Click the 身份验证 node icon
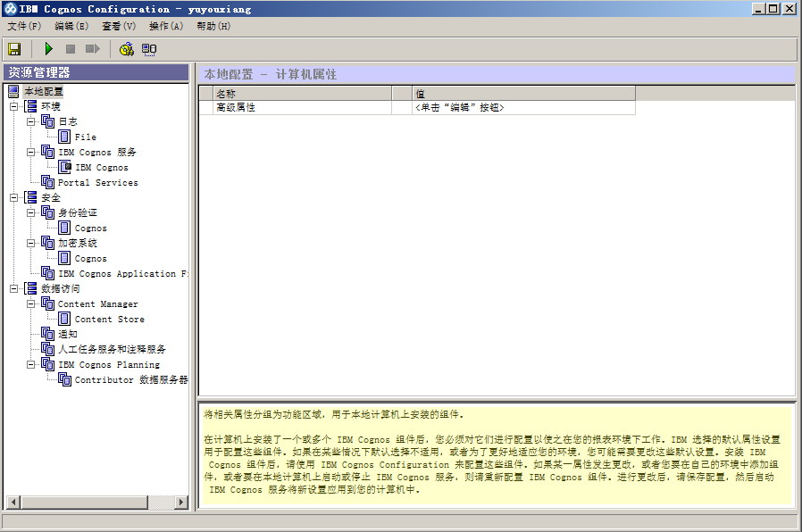Viewport: 802px width, 532px height. (47, 212)
